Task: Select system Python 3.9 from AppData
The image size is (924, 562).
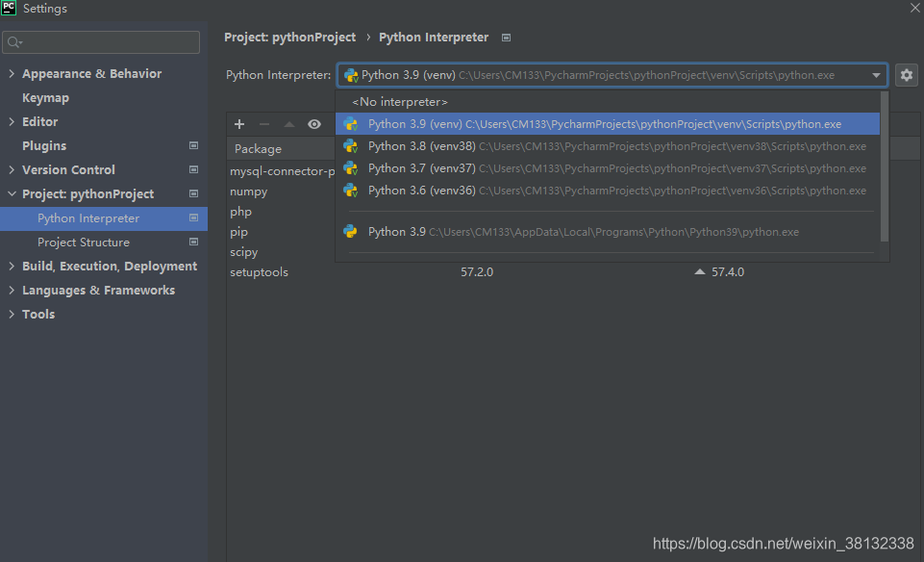Action: coord(608,232)
